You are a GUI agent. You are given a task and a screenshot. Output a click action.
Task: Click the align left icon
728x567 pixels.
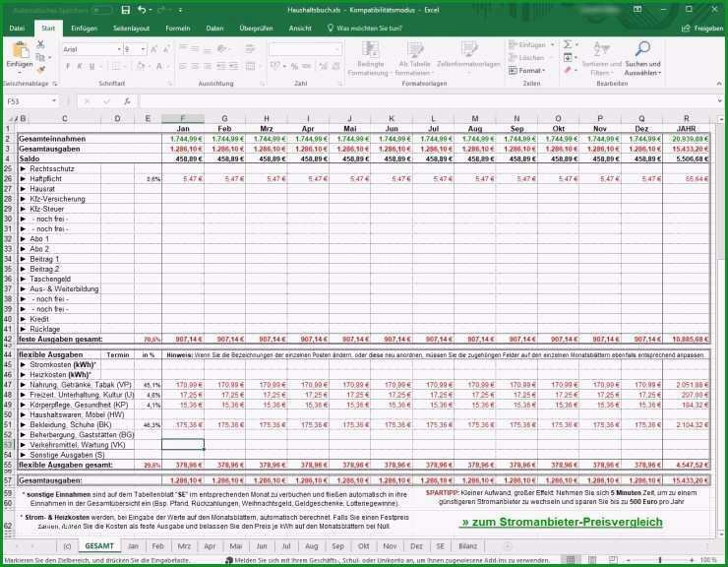pyautogui.click(x=183, y=67)
